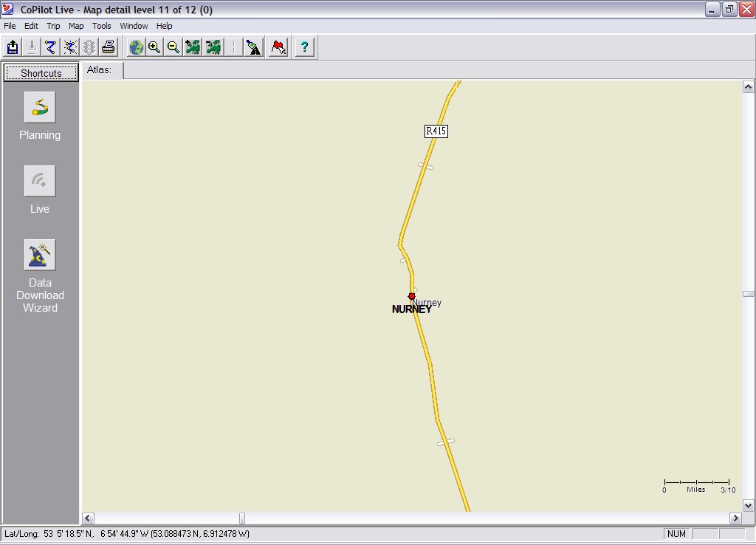Open the Window menu

pyautogui.click(x=134, y=26)
